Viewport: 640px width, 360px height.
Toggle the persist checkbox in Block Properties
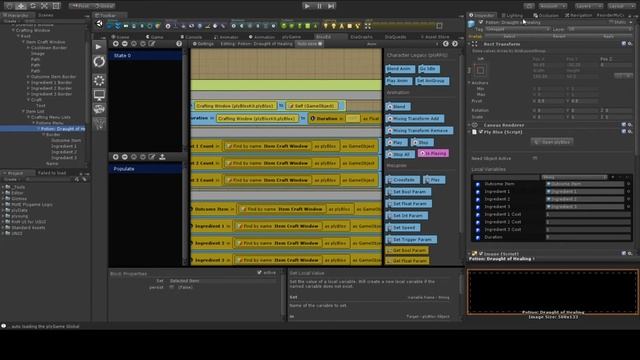tap(171, 287)
